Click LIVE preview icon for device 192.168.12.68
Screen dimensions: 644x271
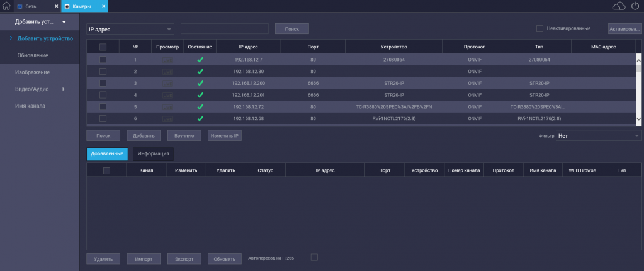tap(167, 118)
